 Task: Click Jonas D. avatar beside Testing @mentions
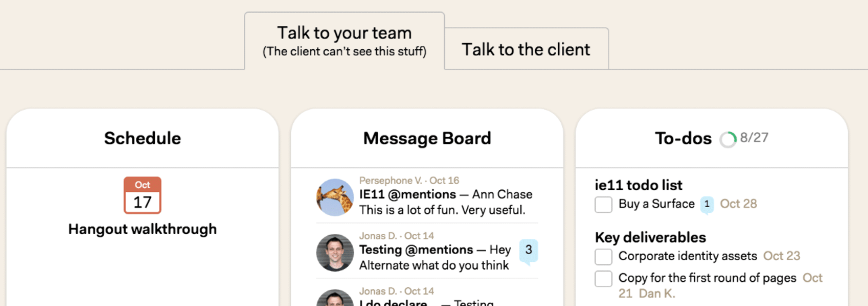[x=335, y=253]
